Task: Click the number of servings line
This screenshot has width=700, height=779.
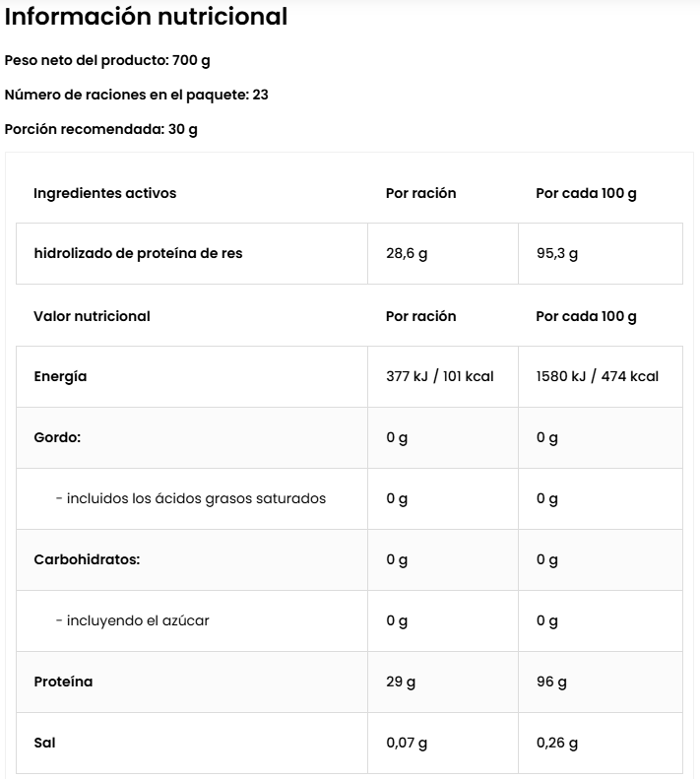Action: pyautogui.click(x=136, y=95)
